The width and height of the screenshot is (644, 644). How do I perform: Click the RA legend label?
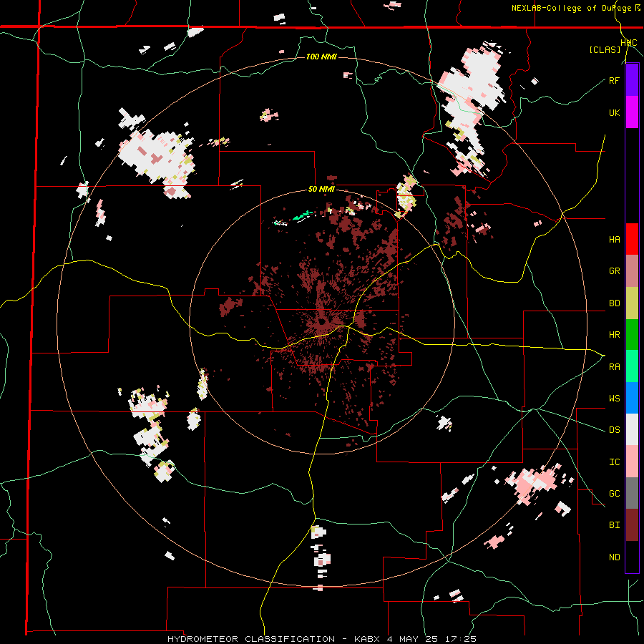point(614,367)
